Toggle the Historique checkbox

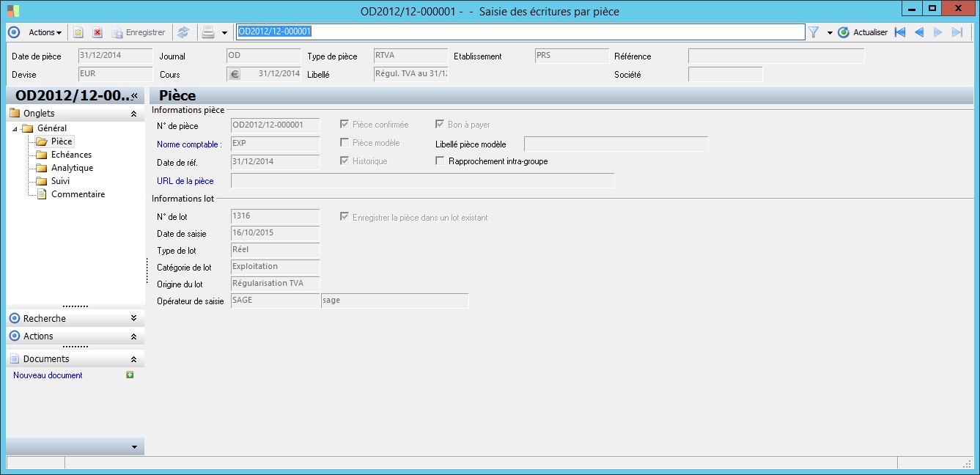point(345,161)
